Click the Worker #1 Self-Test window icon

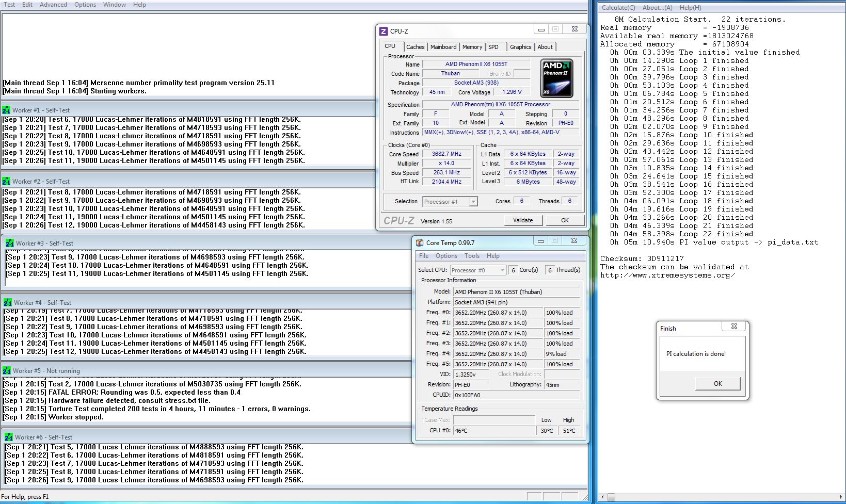[x=6, y=110]
